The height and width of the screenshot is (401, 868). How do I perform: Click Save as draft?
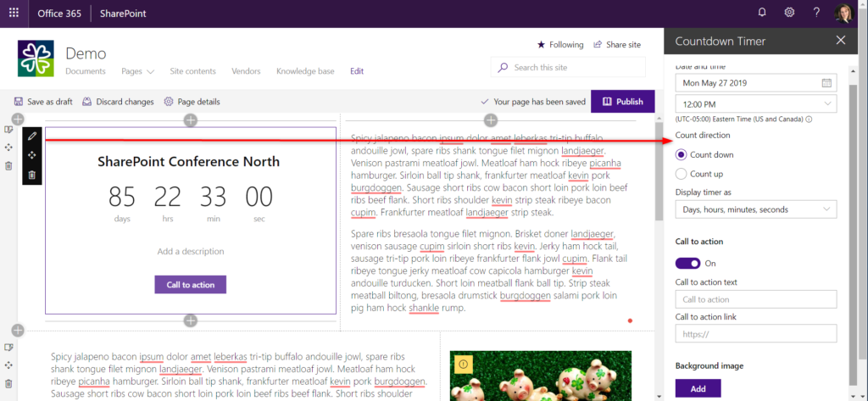43,102
